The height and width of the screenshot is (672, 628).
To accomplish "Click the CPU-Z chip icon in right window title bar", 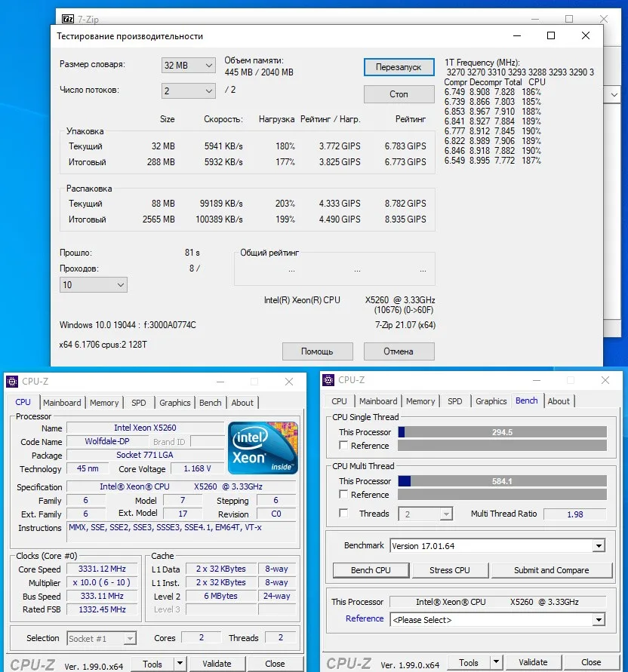I will [328, 380].
